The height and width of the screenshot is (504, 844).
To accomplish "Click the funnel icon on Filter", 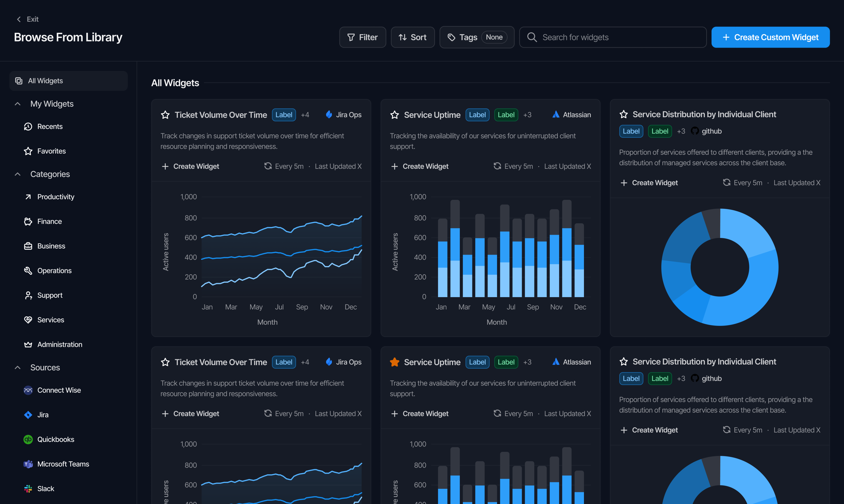I will point(351,37).
